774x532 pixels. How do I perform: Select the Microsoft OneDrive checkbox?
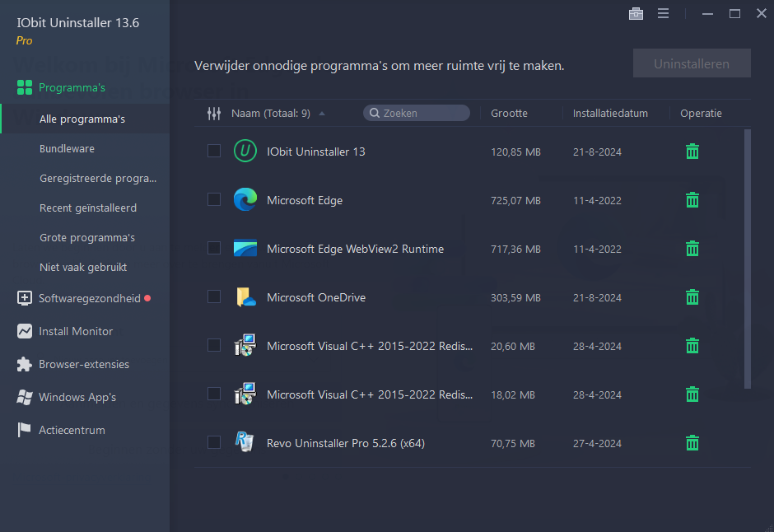214,296
